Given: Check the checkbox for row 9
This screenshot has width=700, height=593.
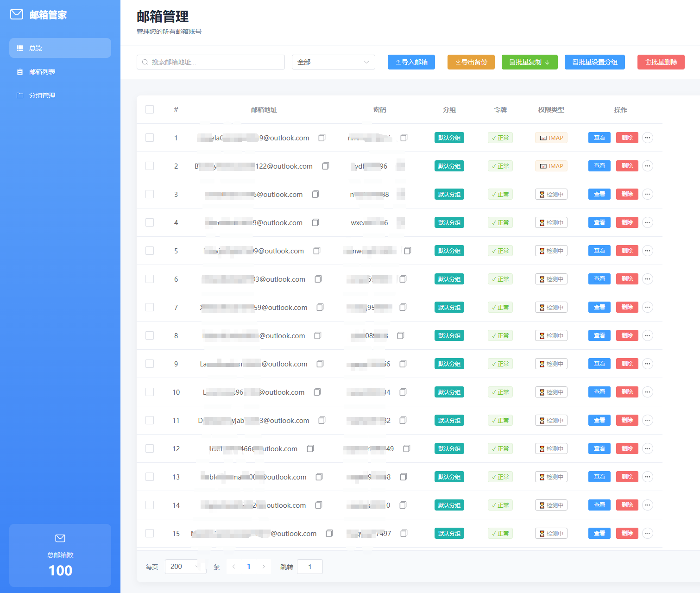Looking at the screenshot, I should click(x=150, y=364).
